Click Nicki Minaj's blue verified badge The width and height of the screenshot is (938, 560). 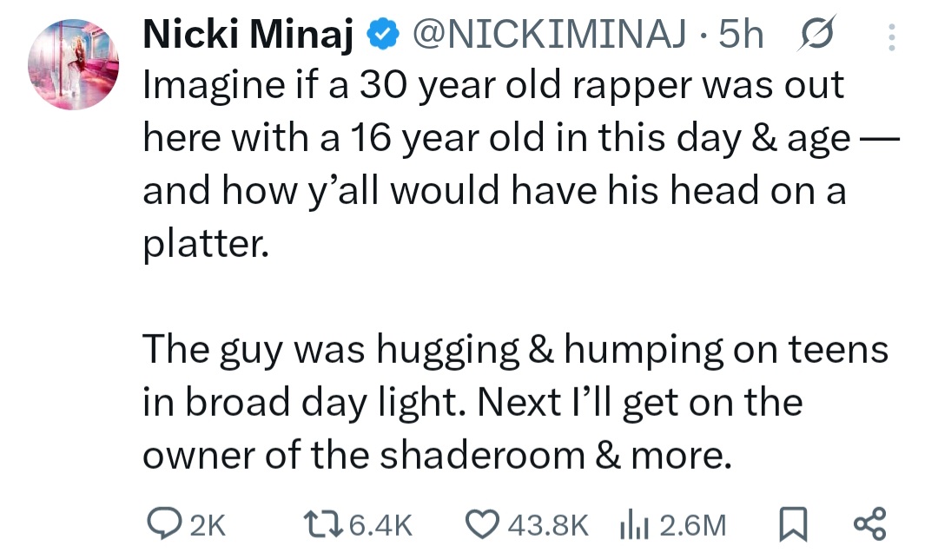click(380, 35)
